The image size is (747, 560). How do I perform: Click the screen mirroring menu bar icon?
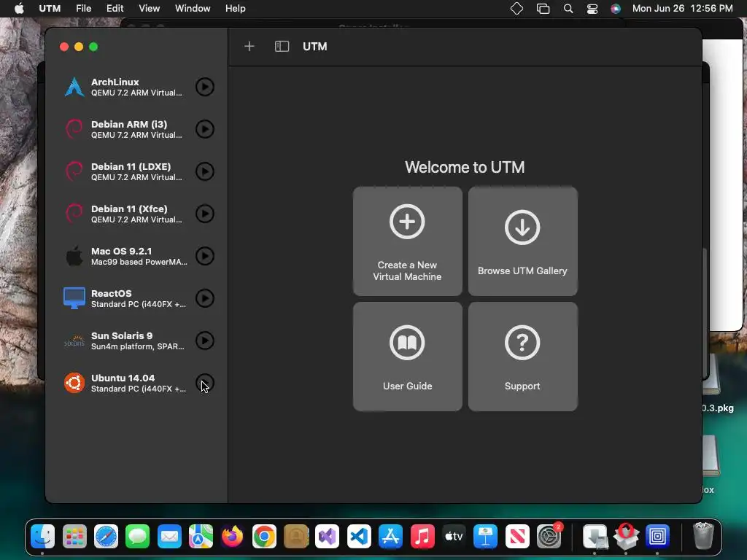point(543,9)
